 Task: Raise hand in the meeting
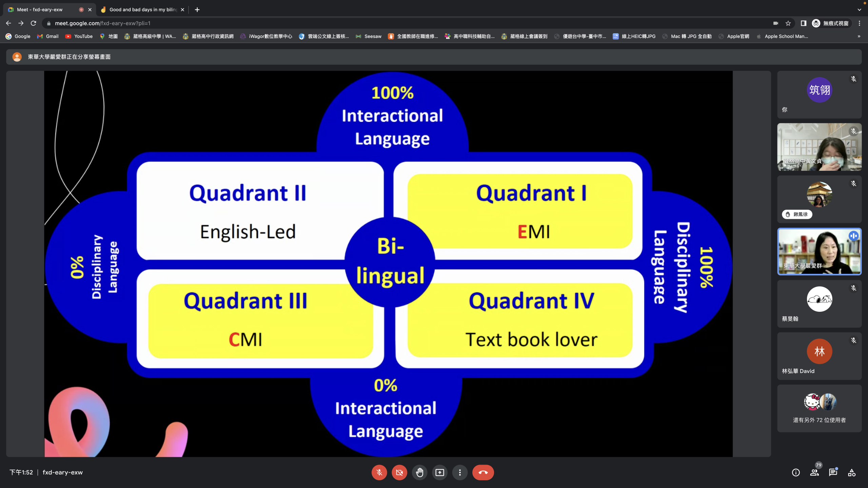[419, 472]
